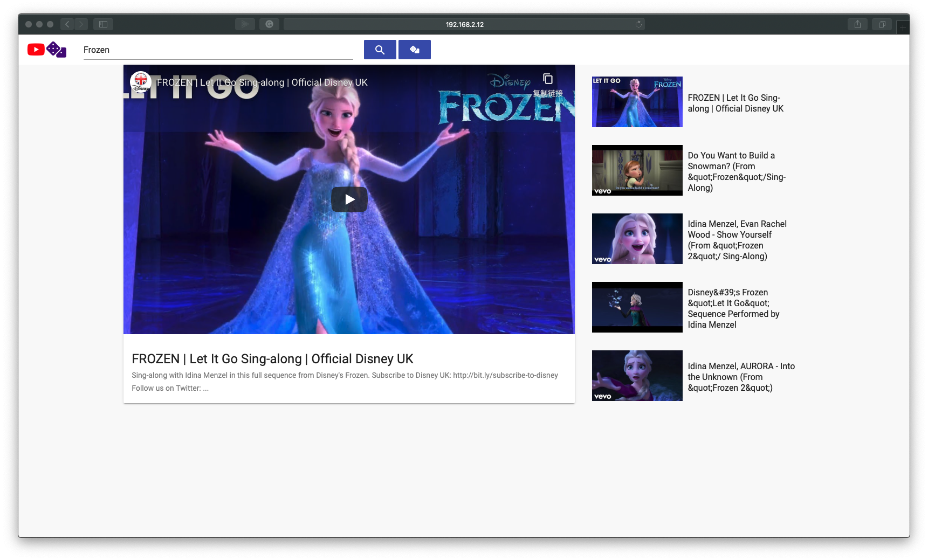The width and height of the screenshot is (928, 560).
Task: Click the blue search magnifier button
Action: coord(380,50)
